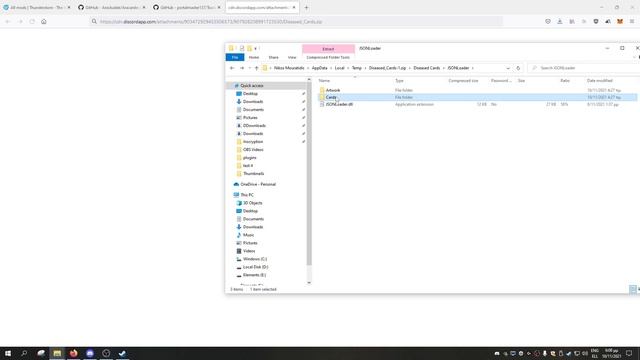Screen dimensions: 640x360
Task: Open the Local Disk (D:) drive
Action: [x=255, y=267]
